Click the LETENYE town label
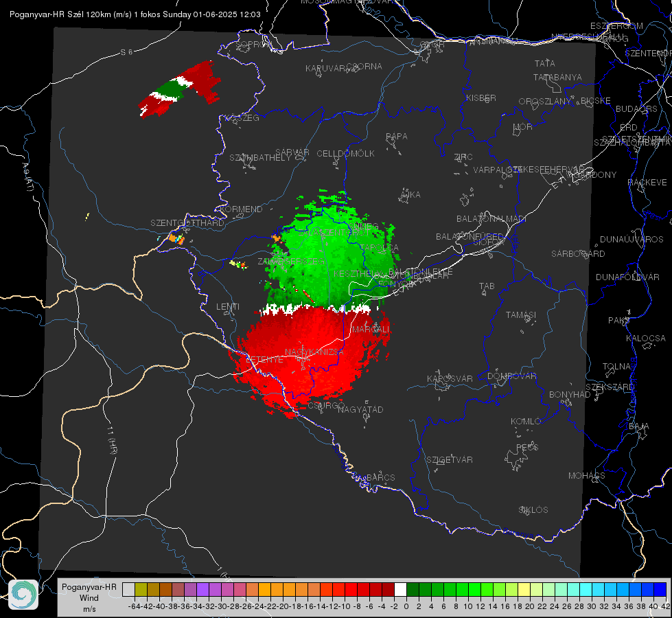Image resolution: width=672 pixels, height=618 pixels. (x=264, y=359)
